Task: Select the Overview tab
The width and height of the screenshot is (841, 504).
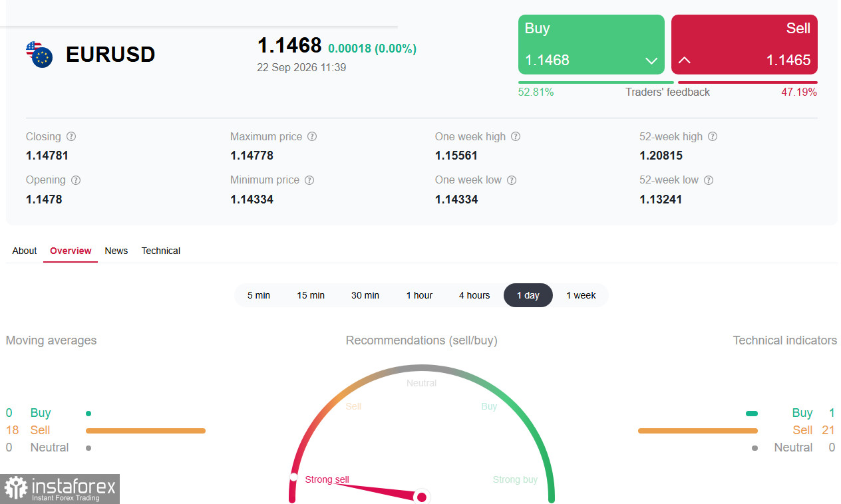Action: pyautogui.click(x=71, y=251)
